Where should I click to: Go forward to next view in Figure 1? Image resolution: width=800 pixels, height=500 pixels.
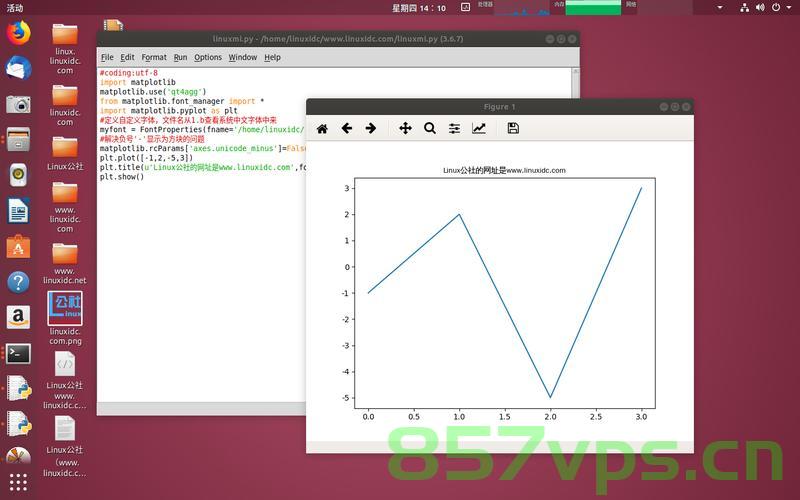371,129
